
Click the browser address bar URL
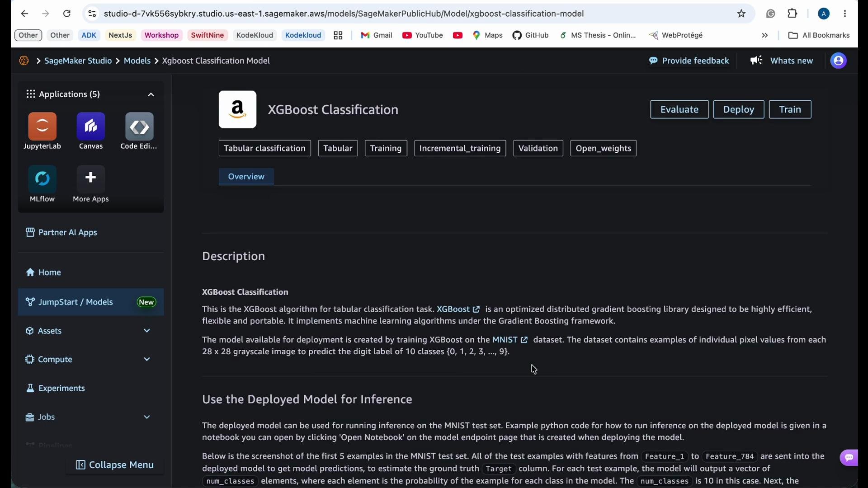(344, 14)
